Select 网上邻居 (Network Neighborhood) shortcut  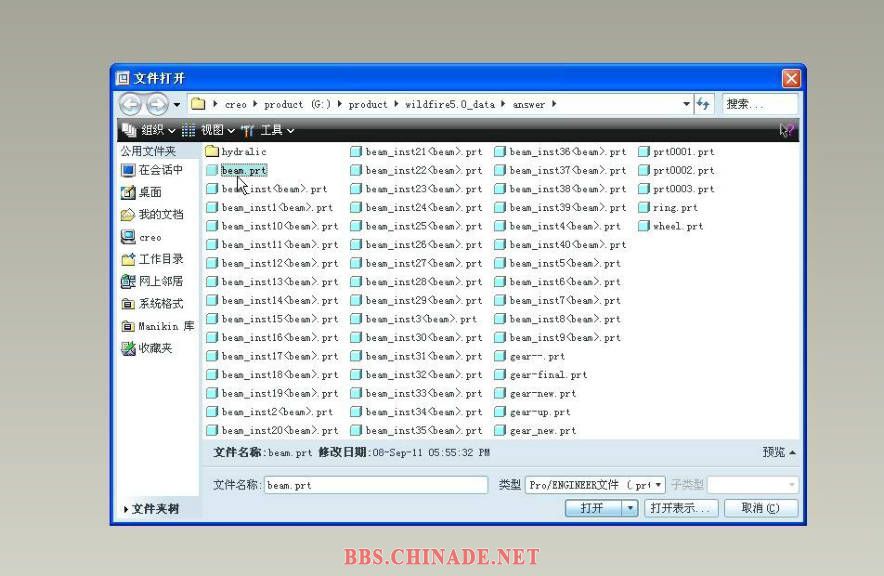pyautogui.click(x=152, y=281)
